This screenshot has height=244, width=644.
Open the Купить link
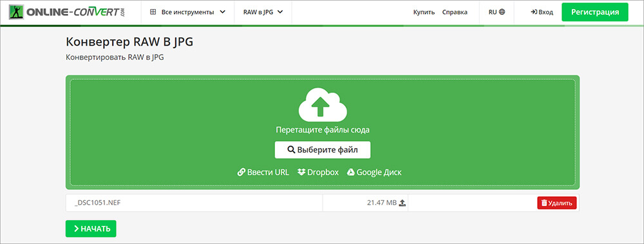coord(424,12)
